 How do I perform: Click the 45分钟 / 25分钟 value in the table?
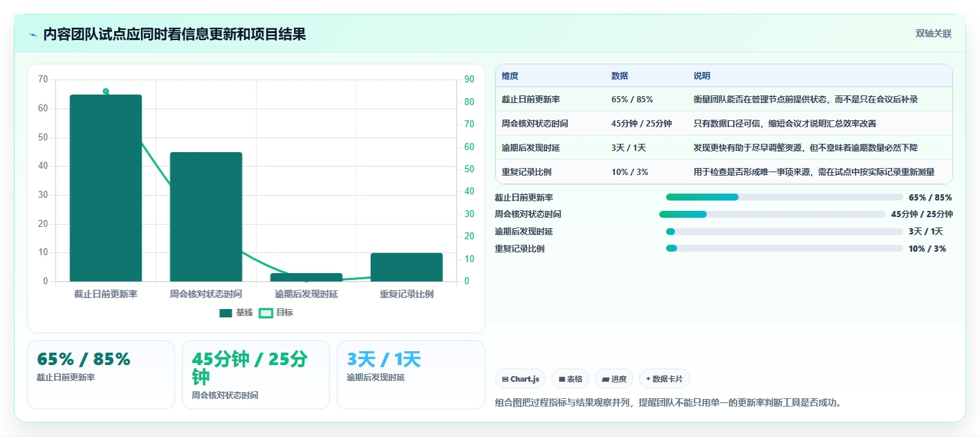click(641, 124)
